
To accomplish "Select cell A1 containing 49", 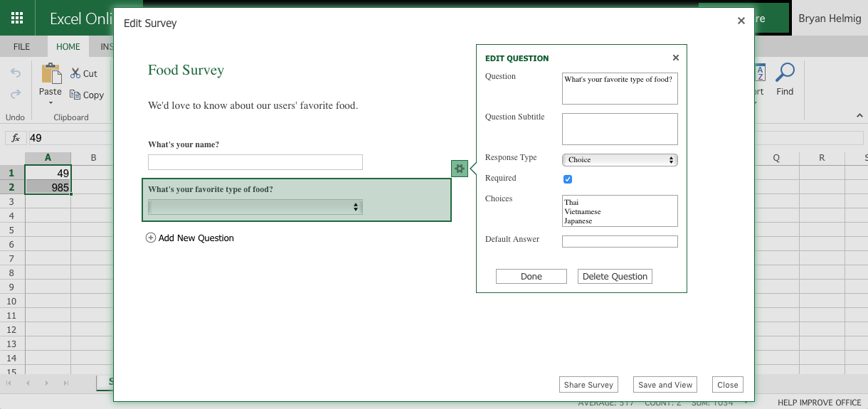I will tap(48, 173).
